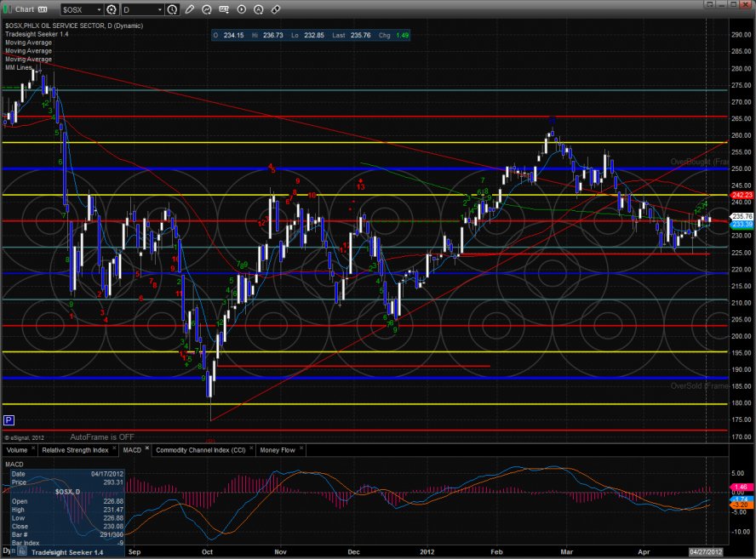This screenshot has width=756, height=559.
Task: Click the eraser icon in the toolbar
Action: tap(276, 9)
